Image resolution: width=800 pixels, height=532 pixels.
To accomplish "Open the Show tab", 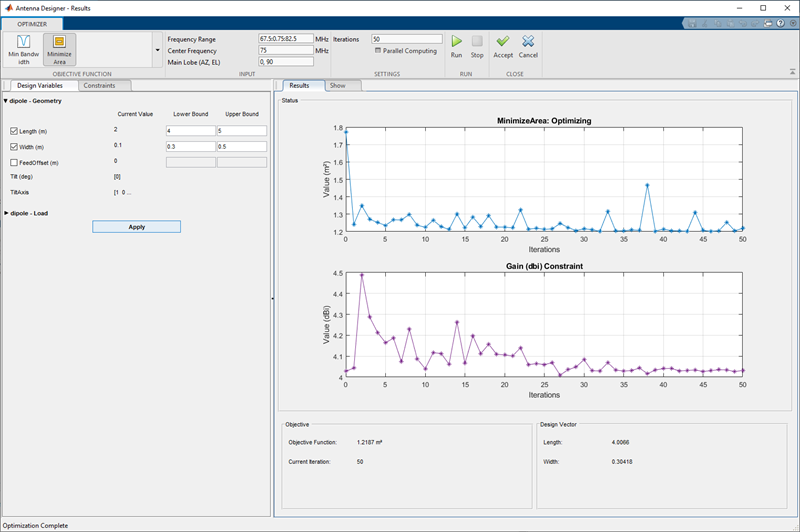I will (x=337, y=86).
